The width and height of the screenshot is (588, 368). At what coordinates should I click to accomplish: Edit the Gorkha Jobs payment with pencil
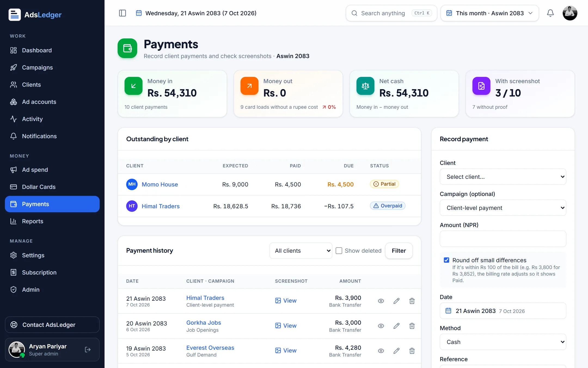tap(396, 326)
